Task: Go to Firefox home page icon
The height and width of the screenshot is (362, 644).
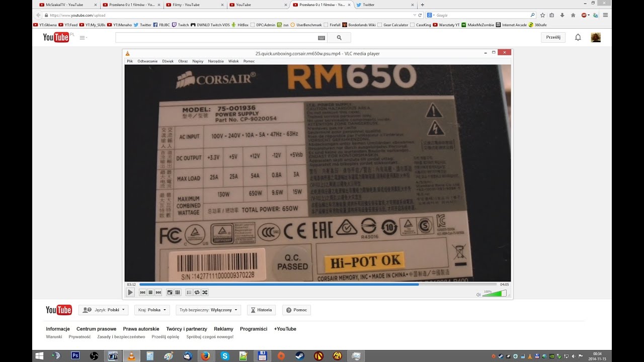Action: tap(573, 15)
